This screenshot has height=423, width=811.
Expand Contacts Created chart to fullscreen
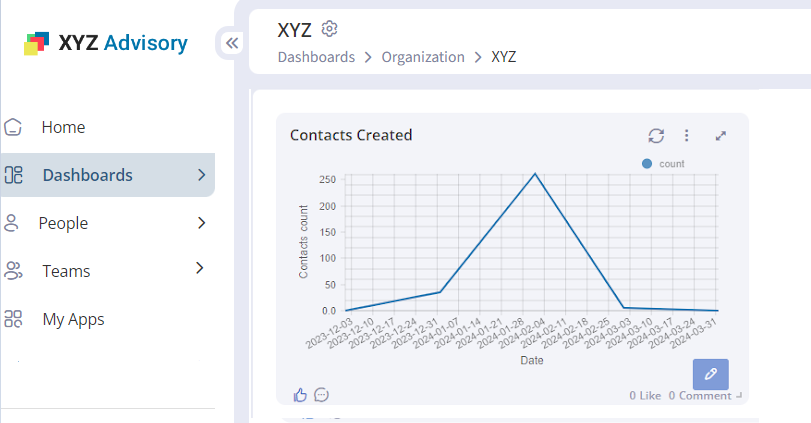click(x=720, y=135)
